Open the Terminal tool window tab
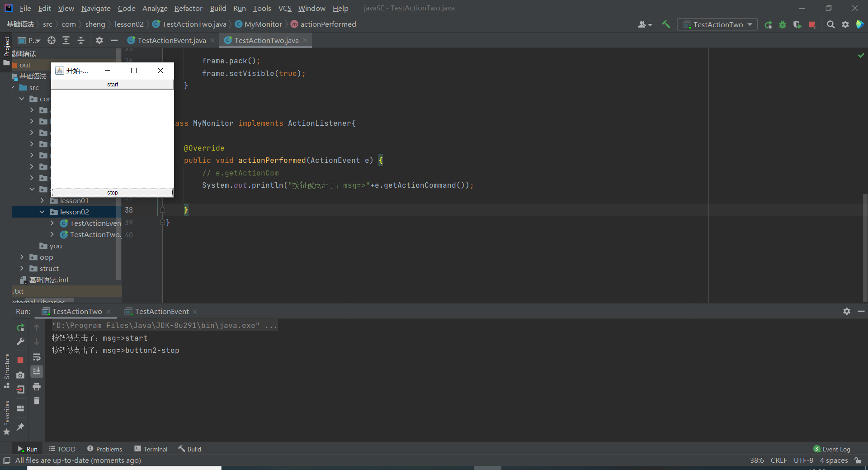The image size is (868, 470). pos(151,449)
